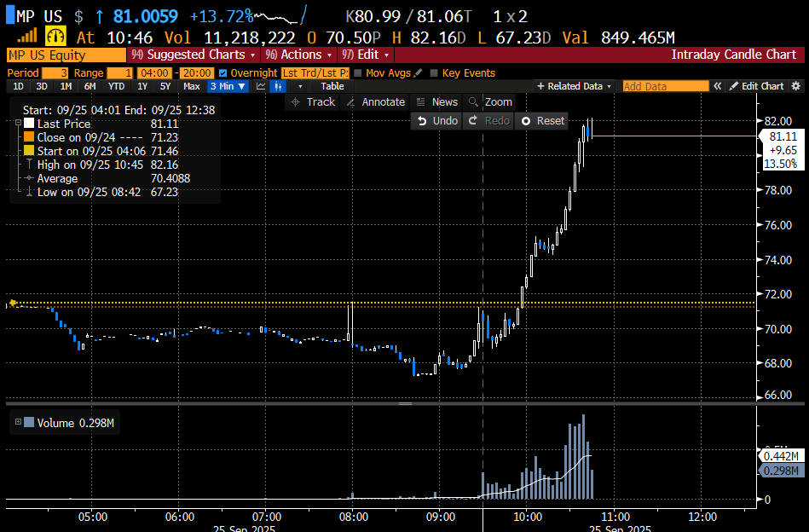Select the 1Y range tab

click(x=142, y=86)
